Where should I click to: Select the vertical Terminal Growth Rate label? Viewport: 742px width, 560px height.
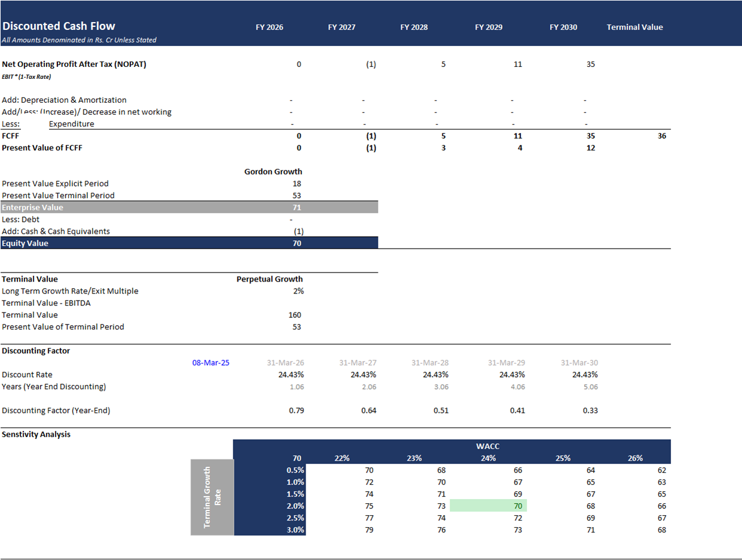[212, 497]
